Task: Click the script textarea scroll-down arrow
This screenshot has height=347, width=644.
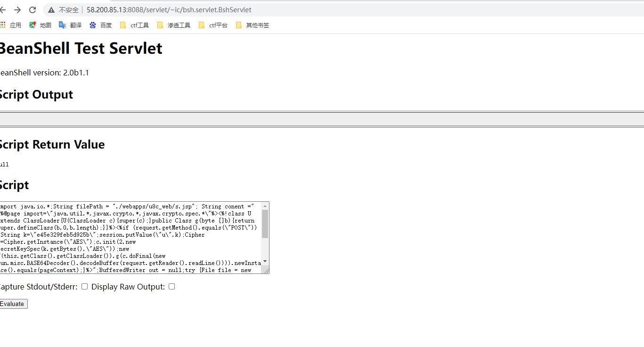Action: [265, 261]
